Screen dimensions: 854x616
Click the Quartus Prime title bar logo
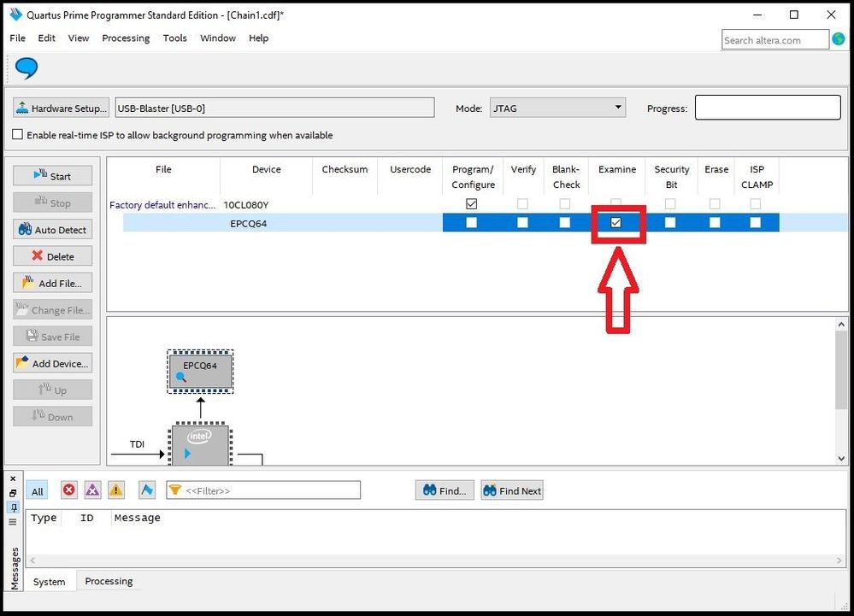[16, 15]
